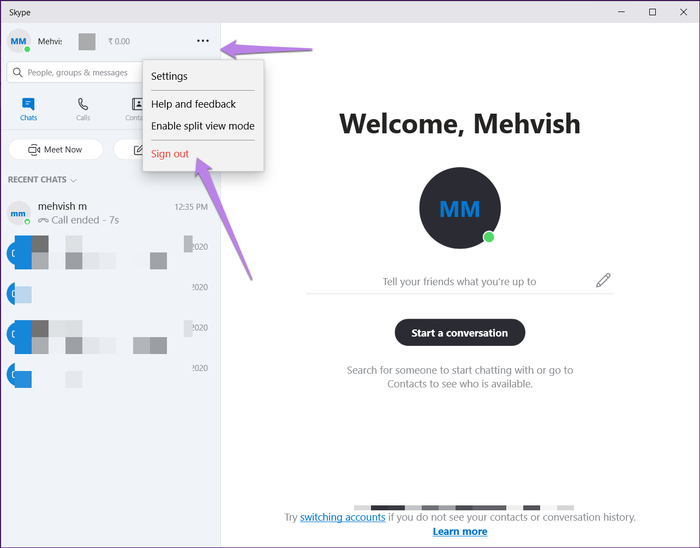Image resolution: width=700 pixels, height=548 pixels.
Task: Click the Call ended - 7s text
Action: [x=85, y=220]
